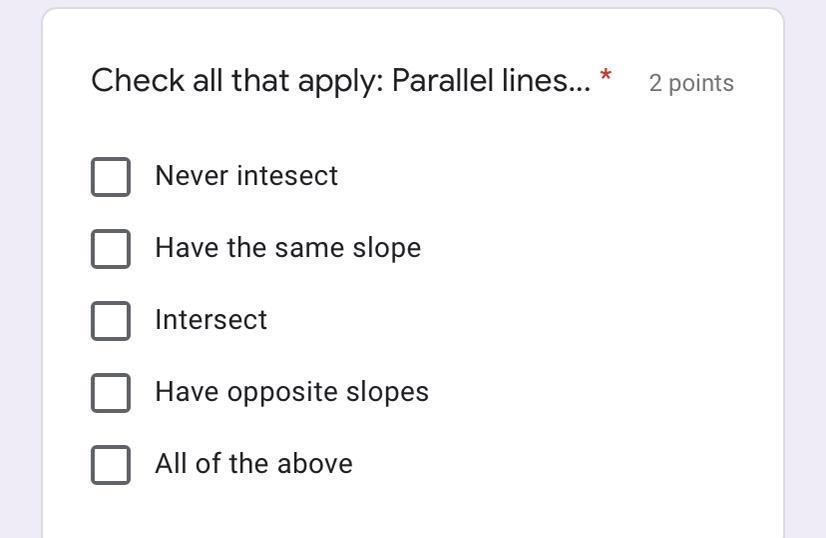Click the word "points" beside the question

coord(701,83)
